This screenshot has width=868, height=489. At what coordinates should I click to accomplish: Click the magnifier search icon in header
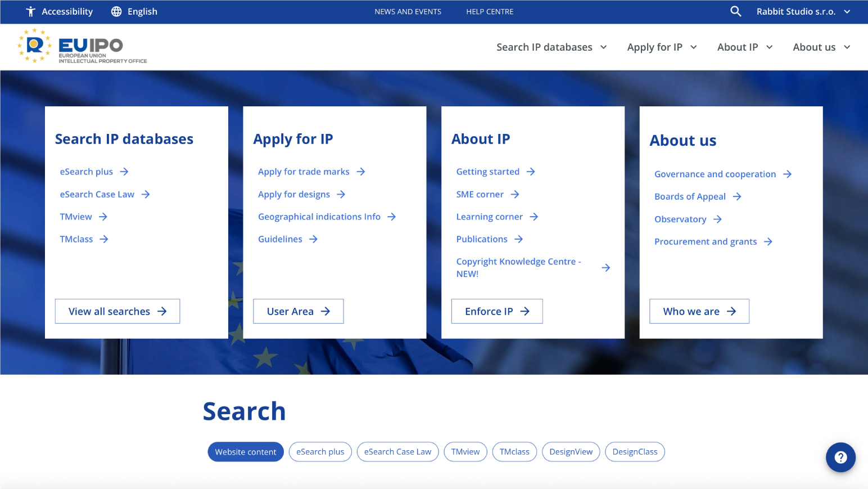(735, 11)
